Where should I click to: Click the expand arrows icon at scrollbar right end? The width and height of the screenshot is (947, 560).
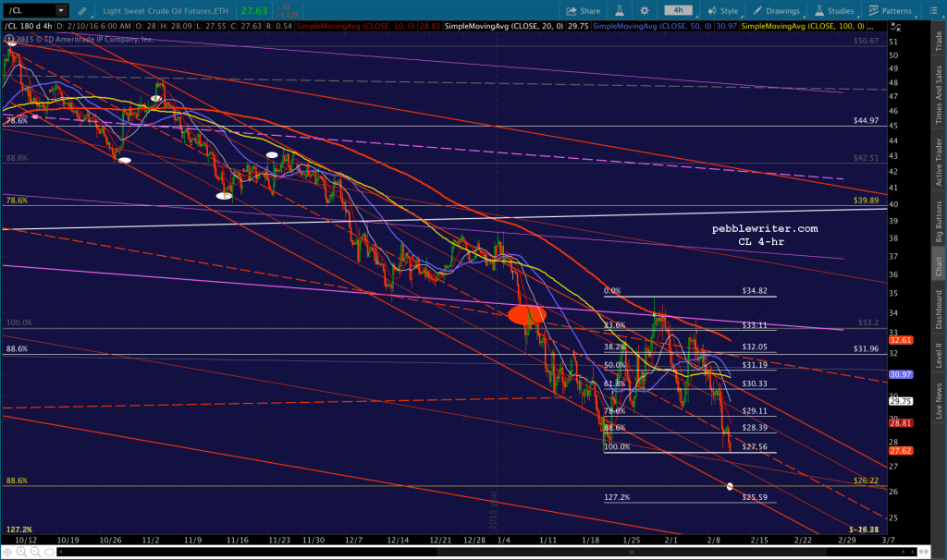tap(925, 552)
